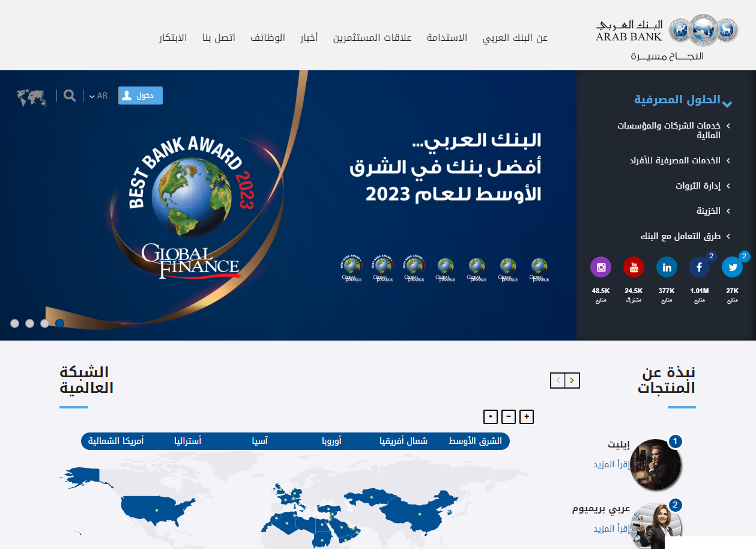Open the عربي بريميوم product title
The height and width of the screenshot is (549, 756).
(x=601, y=509)
